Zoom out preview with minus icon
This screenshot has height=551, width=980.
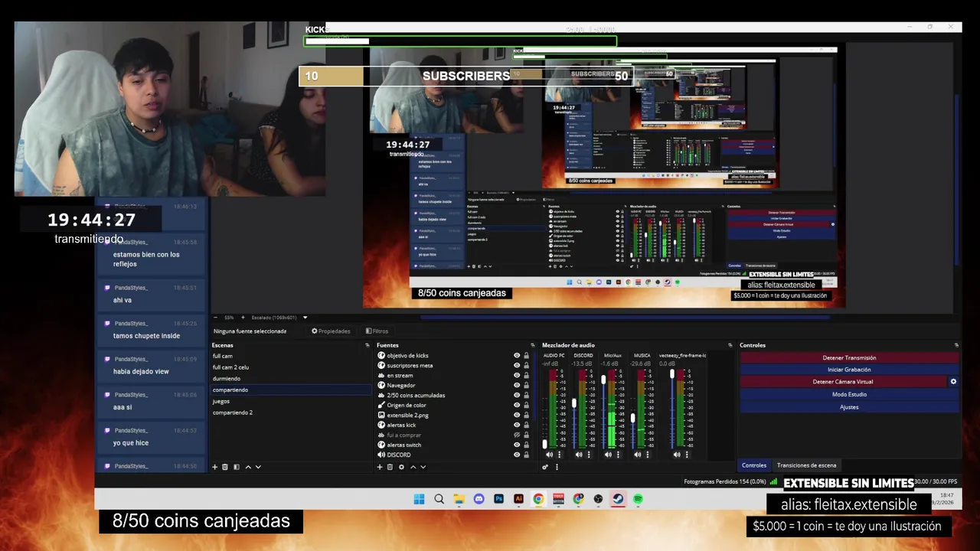tap(217, 317)
